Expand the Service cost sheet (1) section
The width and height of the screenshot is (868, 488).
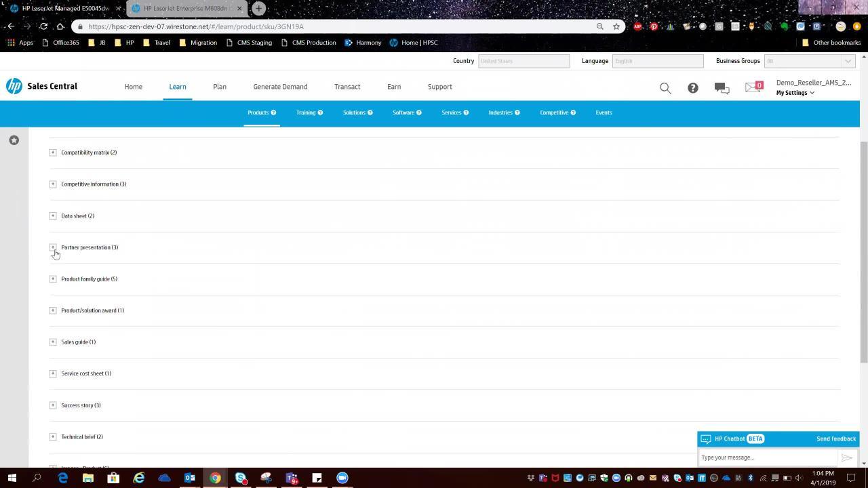53,373
